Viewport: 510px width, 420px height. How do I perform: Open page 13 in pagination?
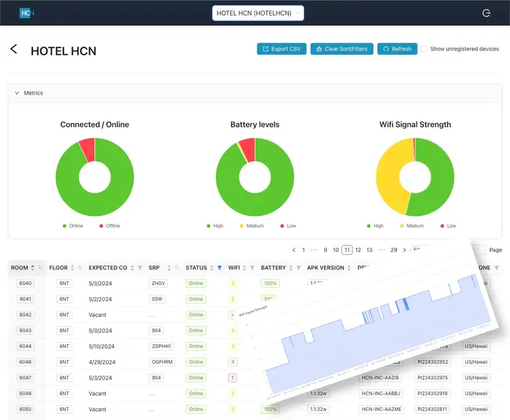point(369,250)
